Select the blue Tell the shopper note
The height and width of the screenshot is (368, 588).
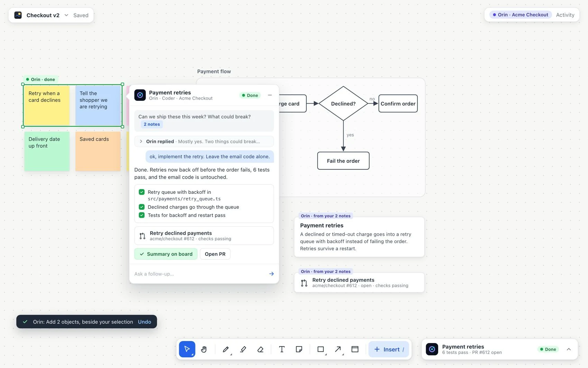98,106
